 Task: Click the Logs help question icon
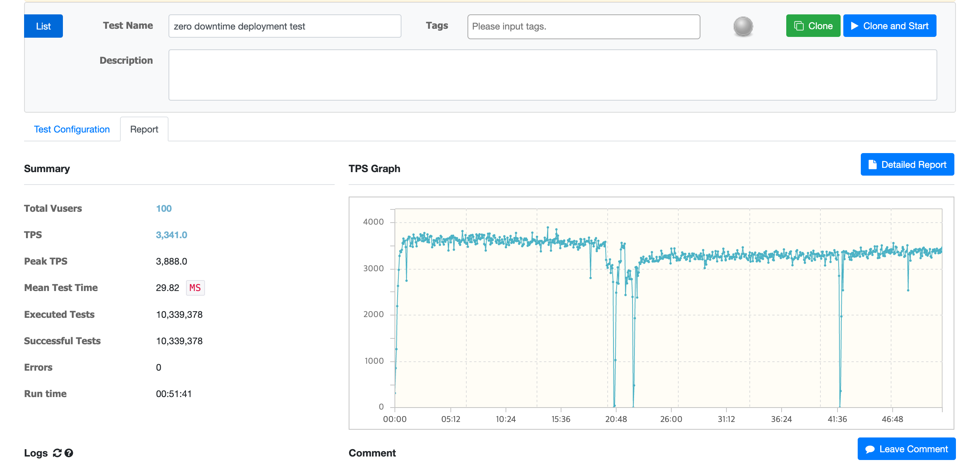point(69,453)
